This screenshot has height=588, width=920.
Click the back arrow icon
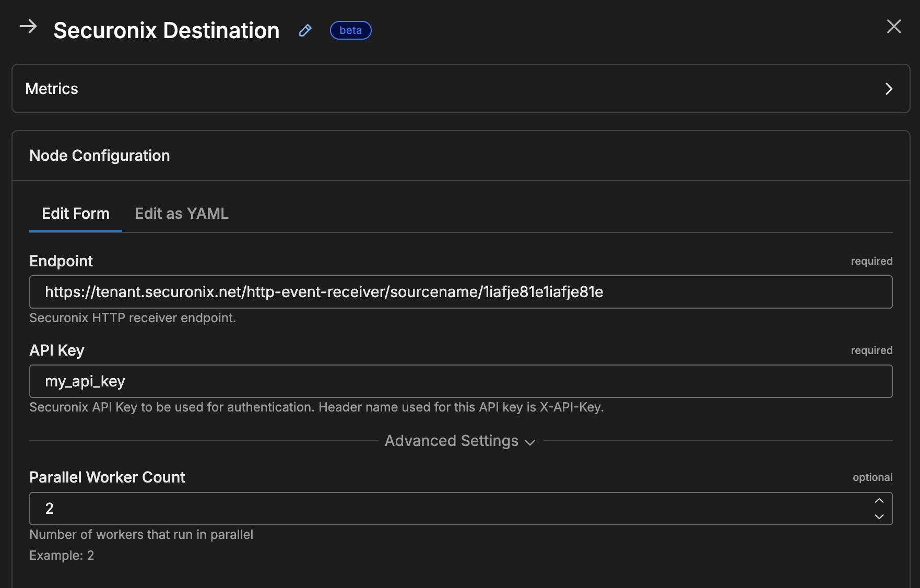coord(29,27)
